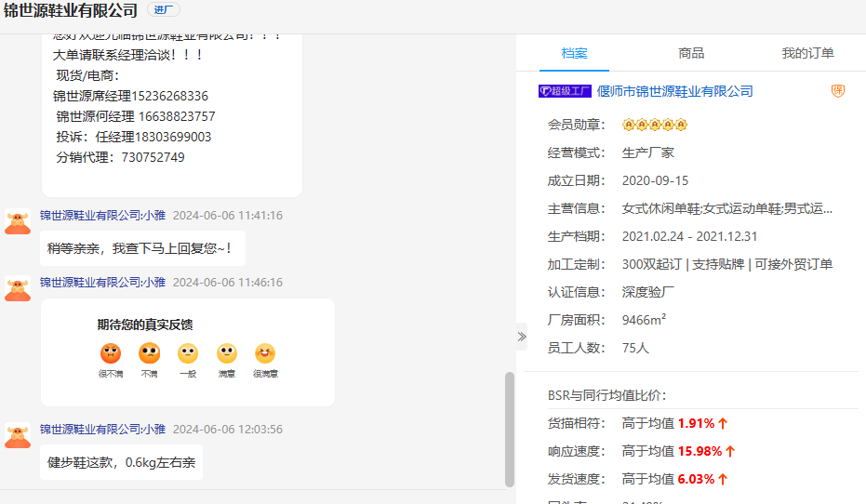Click 小雅's avatar on 11:41:16 message
This screenshot has width=866, height=504.
coord(18,221)
